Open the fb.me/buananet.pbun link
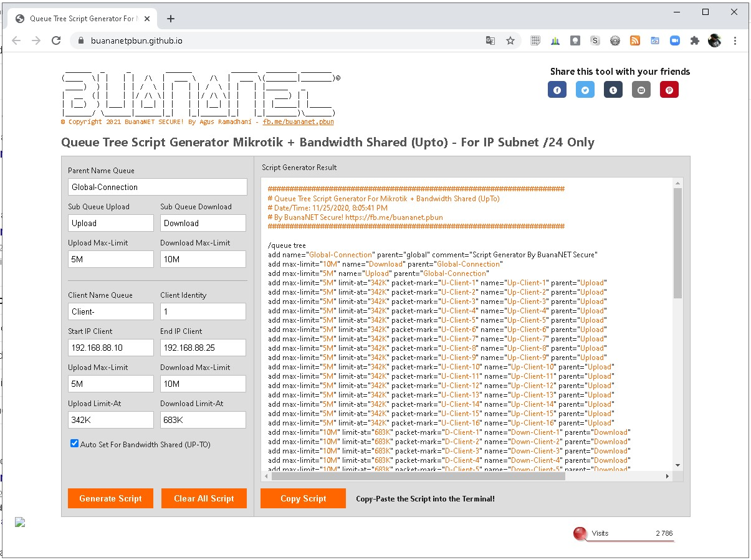This screenshot has width=751, height=560. pyautogui.click(x=299, y=122)
